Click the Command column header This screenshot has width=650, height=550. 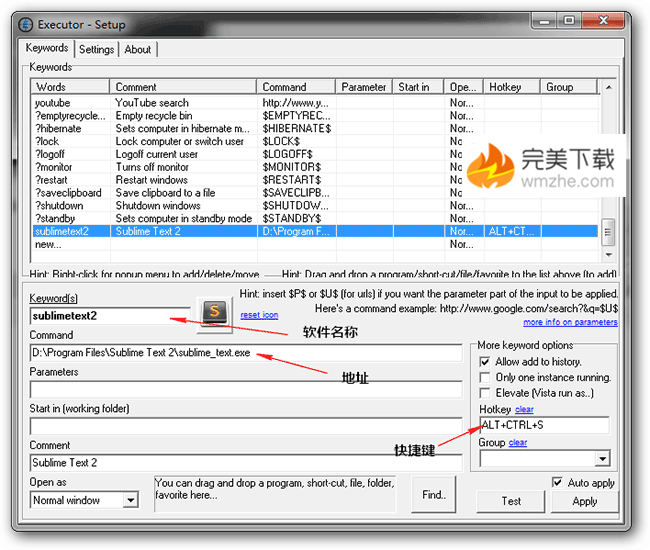[x=296, y=87]
